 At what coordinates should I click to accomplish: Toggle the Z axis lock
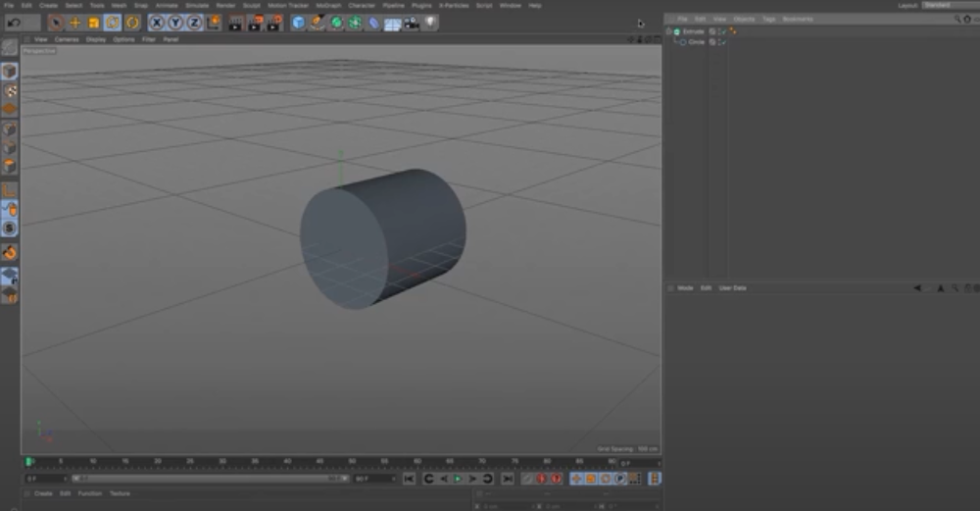[x=194, y=24]
